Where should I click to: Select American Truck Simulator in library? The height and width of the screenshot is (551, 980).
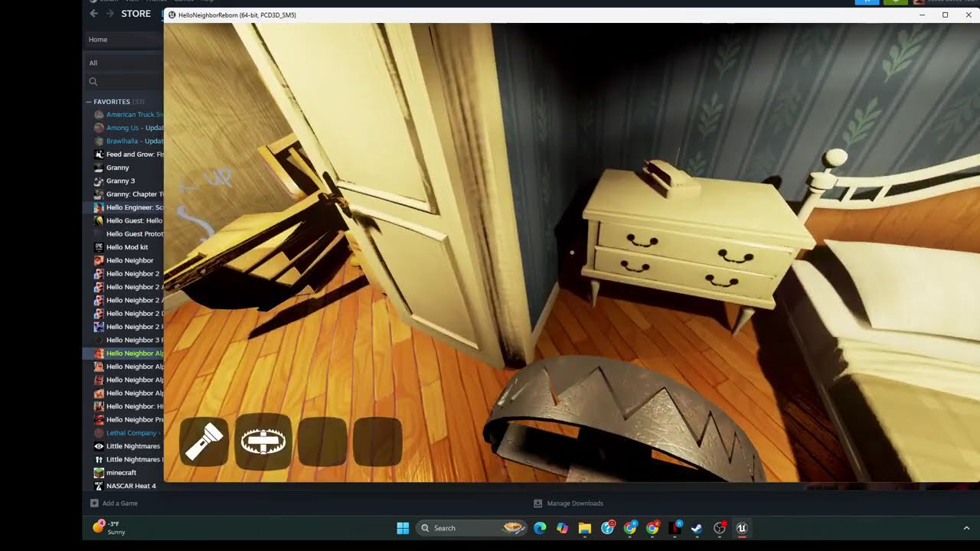point(135,115)
